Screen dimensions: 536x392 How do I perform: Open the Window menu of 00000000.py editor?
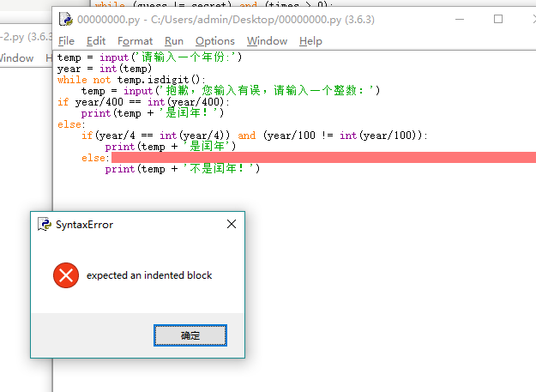267,41
